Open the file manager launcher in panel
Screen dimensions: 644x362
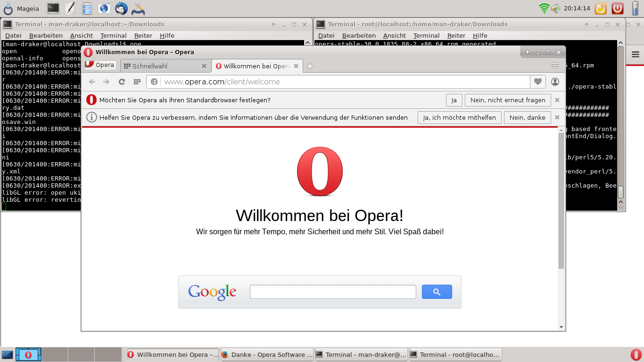tap(87, 8)
